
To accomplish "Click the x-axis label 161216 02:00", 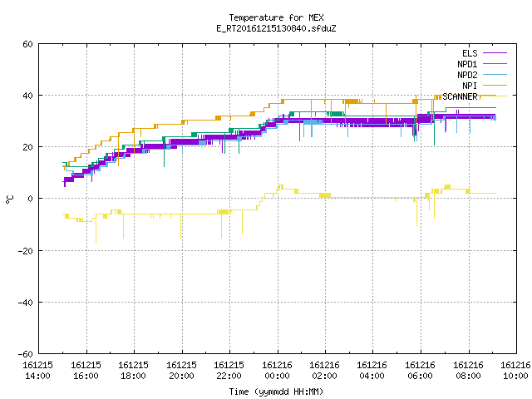I will pos(325,371).
